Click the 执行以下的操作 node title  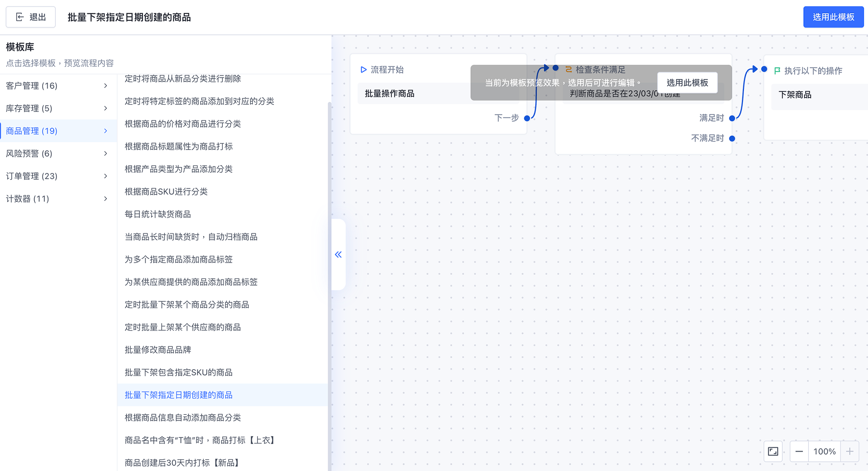(x=813, y=70)
